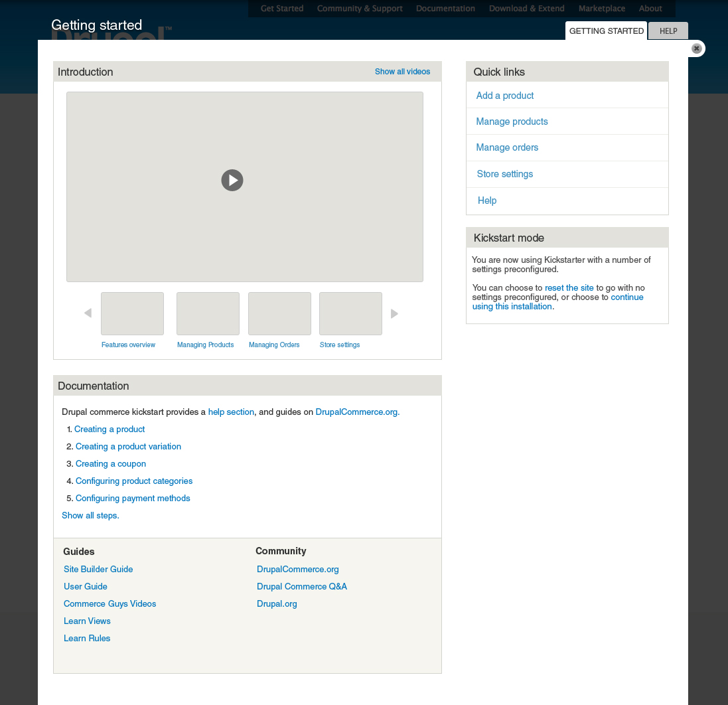
Task: Click Add a product quick link
Action: tap(504, 95)
